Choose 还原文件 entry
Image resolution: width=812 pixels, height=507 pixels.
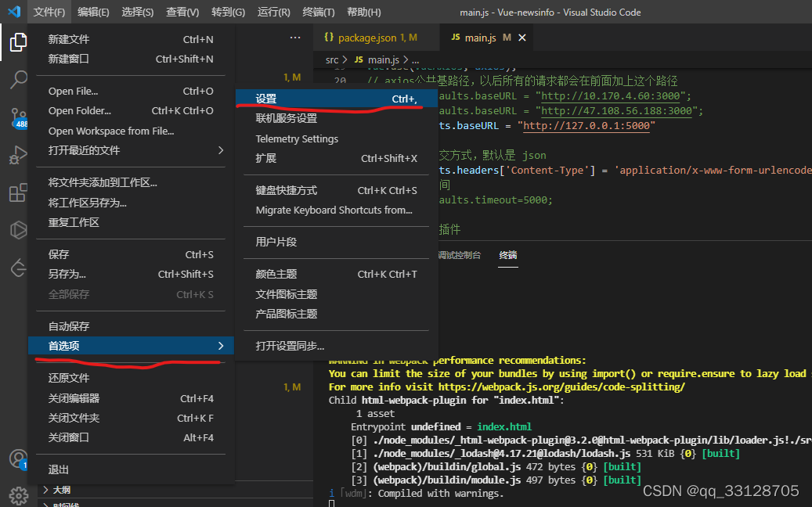pyautogui.click(x=131, y=378)
